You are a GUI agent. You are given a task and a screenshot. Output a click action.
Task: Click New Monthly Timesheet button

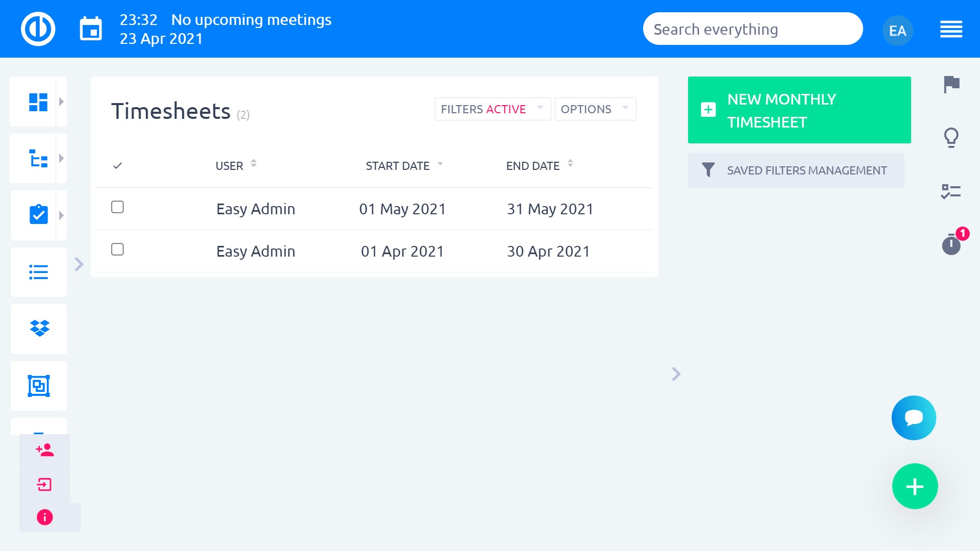coord(799,110)
